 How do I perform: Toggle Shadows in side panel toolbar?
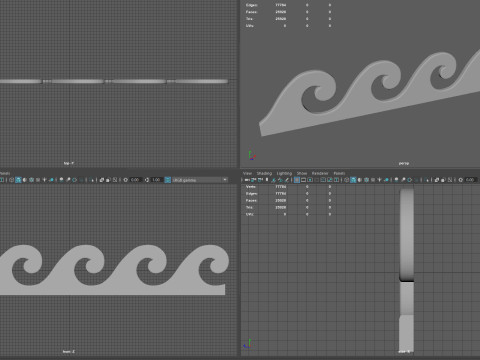coord(386,180)
